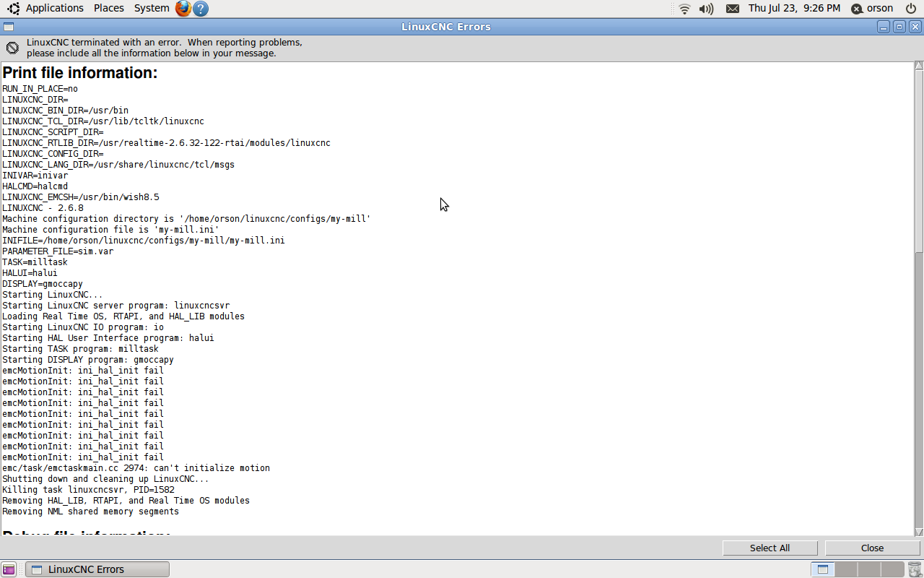Open the Applications menu
The height and width of the screenshot is (578, 924).
(55, 8)
